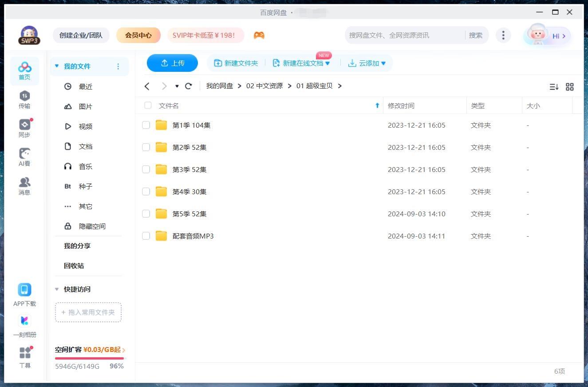Click the blue 上传 upload button
The image size is (588, 387).
172,63
